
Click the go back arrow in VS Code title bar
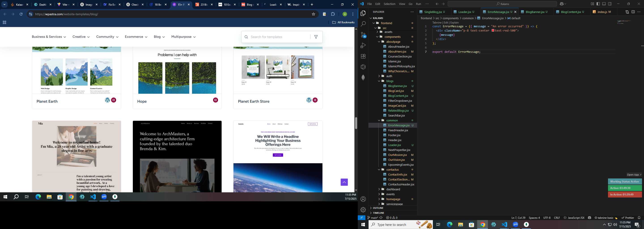(437, 4)
